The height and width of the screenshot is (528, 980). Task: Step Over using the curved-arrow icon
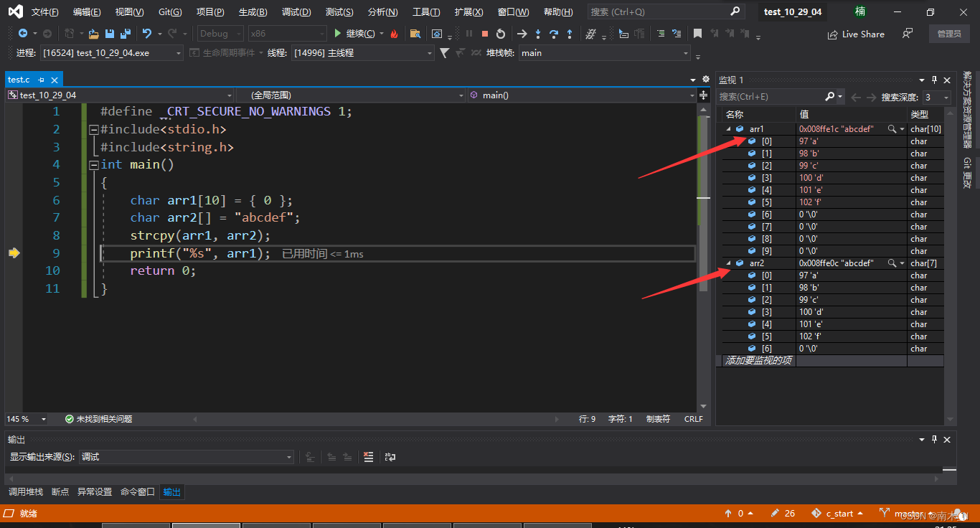(554, 34)
